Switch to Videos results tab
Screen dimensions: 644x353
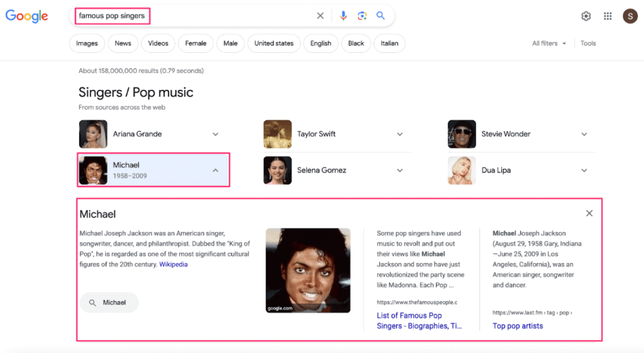pos(158,43)
